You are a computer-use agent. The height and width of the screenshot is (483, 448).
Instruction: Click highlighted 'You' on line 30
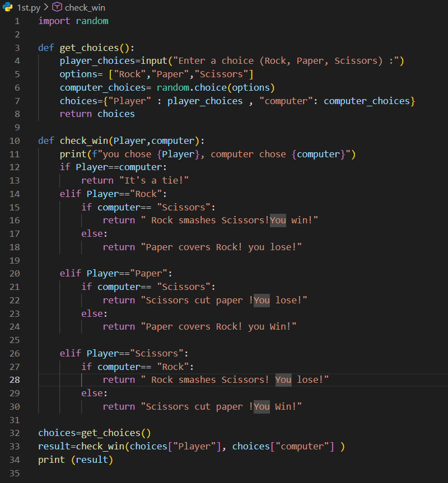(x=262, y=407)
